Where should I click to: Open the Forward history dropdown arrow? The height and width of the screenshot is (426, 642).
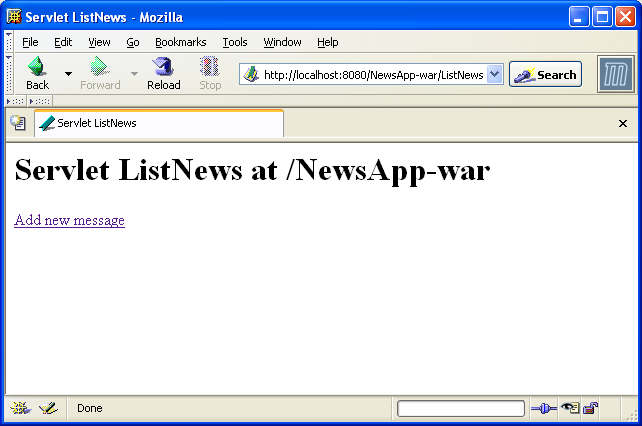[x=134, y=74]
